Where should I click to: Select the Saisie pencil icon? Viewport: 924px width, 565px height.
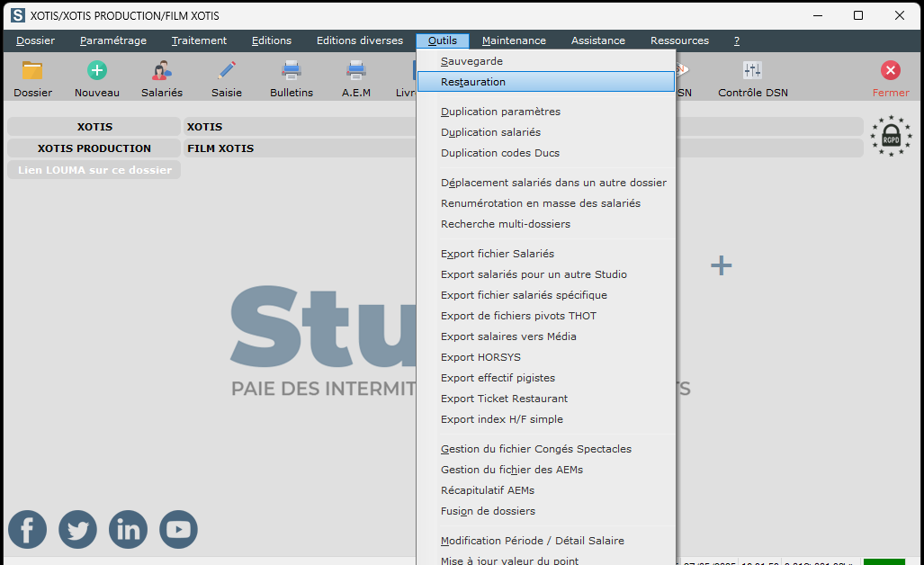227,71
